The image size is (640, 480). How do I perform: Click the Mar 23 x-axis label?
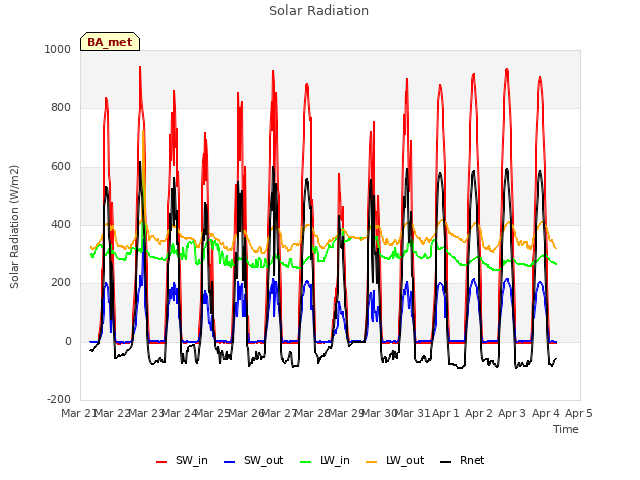(145, 413)
